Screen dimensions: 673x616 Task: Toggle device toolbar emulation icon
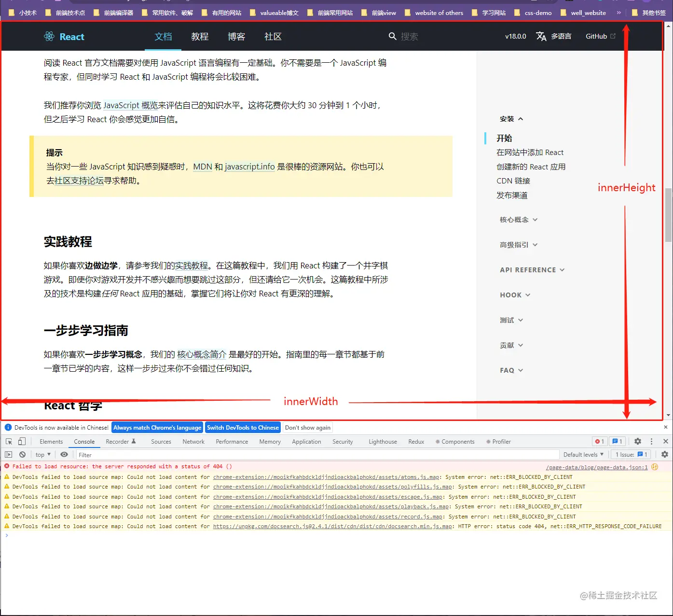(22, 442)
